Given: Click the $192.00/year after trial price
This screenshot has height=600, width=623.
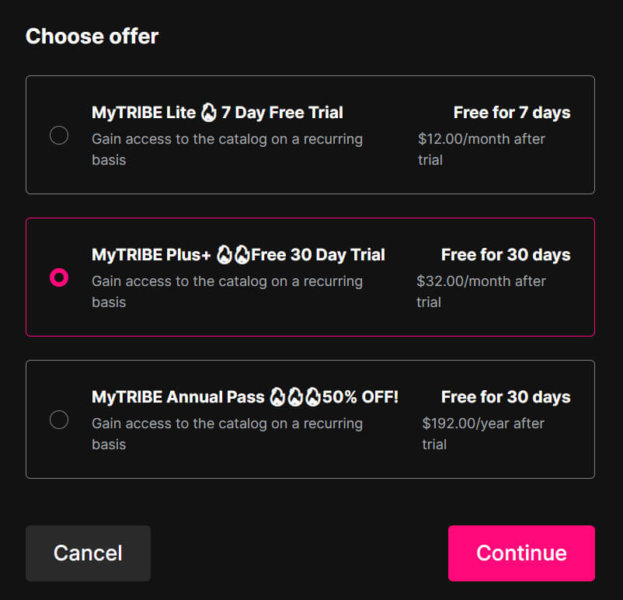Looking at the screenshot, I should (483, 433).
